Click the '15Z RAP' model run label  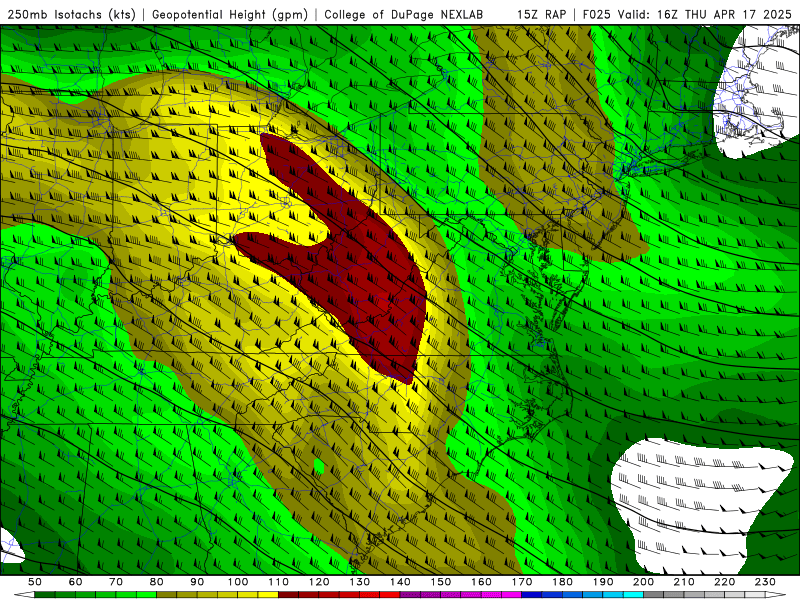point(541,14)
